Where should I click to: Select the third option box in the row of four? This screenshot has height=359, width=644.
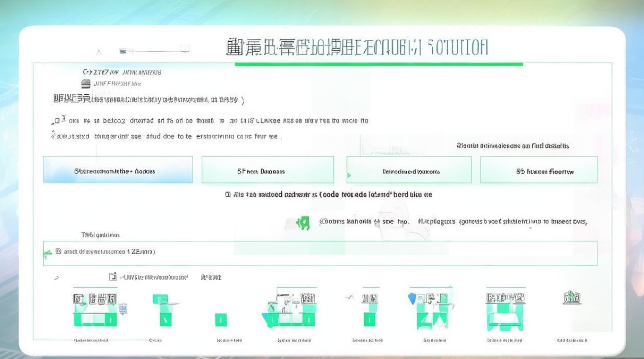click(407, 169)
